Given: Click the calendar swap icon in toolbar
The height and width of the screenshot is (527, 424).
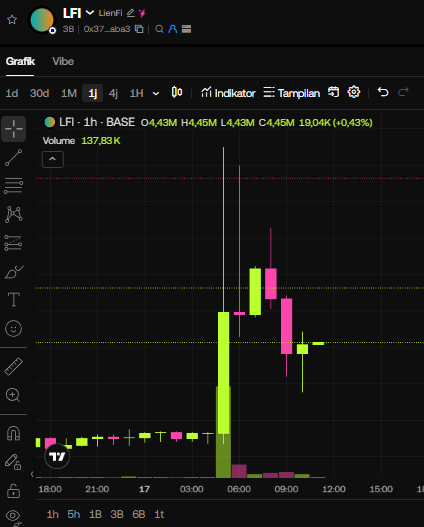Looking at the screenshot, I should [x=333, y=92].
